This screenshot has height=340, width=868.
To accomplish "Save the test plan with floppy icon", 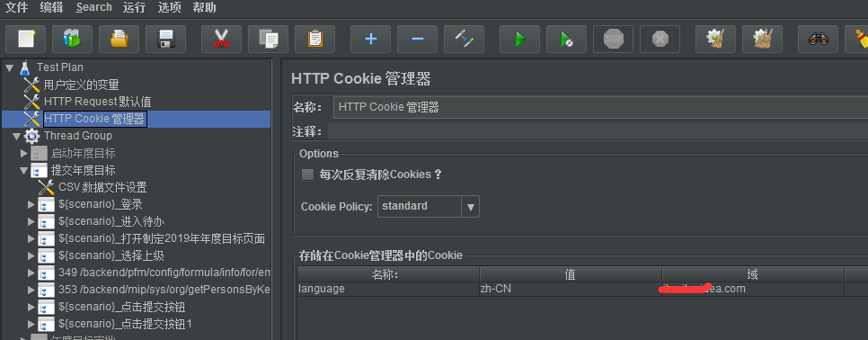I will [x=165, y=40].
